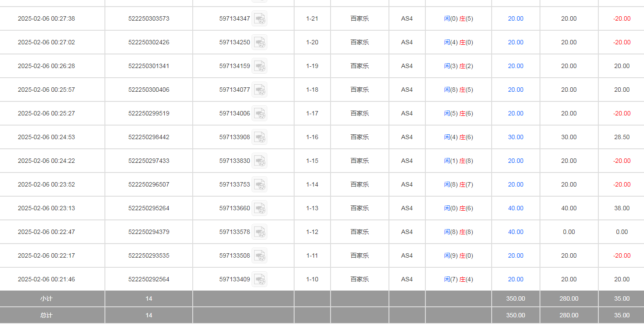The height and width of the screenshot is (327, 644).
Task: Click the replay icon next to 597134159
Action: click(259, 66)
